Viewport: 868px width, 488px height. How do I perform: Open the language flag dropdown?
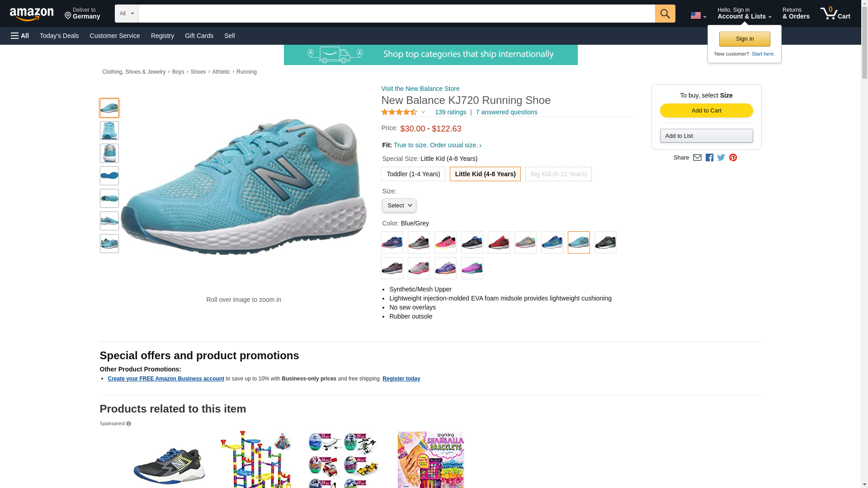tap(698, 15)
